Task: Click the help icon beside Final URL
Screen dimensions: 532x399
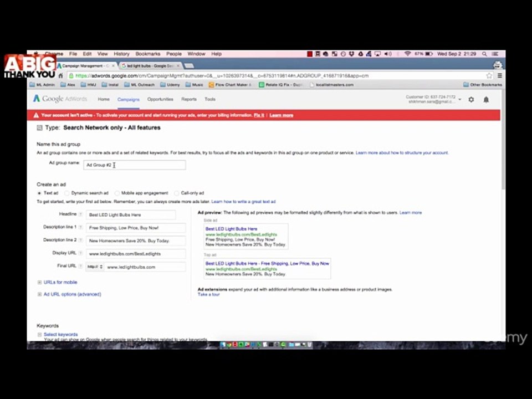Action: point(81,267)
